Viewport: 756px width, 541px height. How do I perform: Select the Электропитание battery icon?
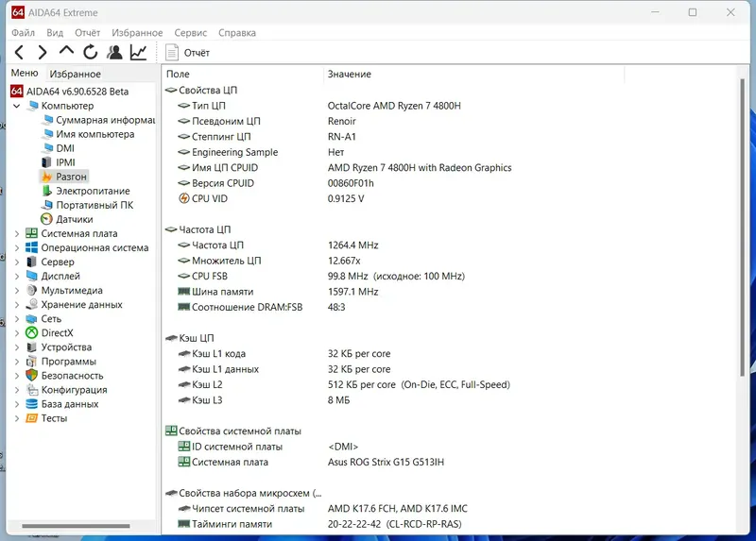click(x=46, y=191)
